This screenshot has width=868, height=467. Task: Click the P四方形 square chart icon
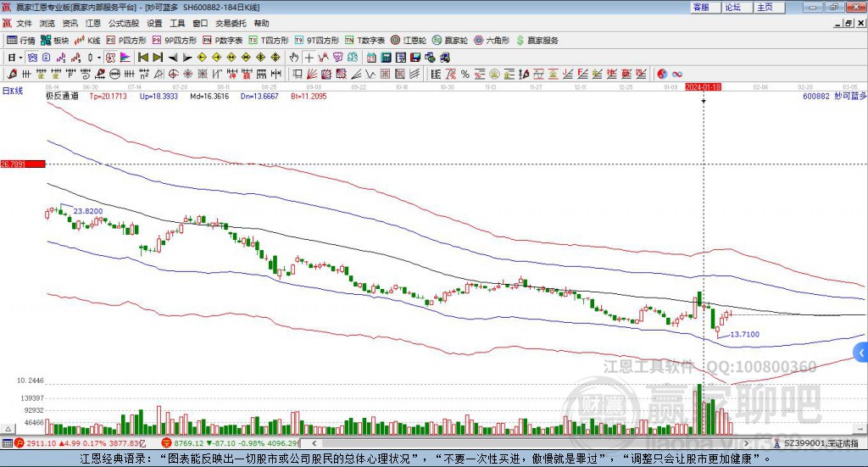point(126,40)
